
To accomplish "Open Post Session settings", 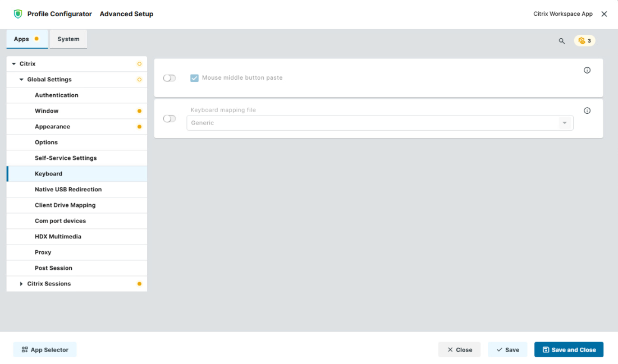I will coord(77,268).
